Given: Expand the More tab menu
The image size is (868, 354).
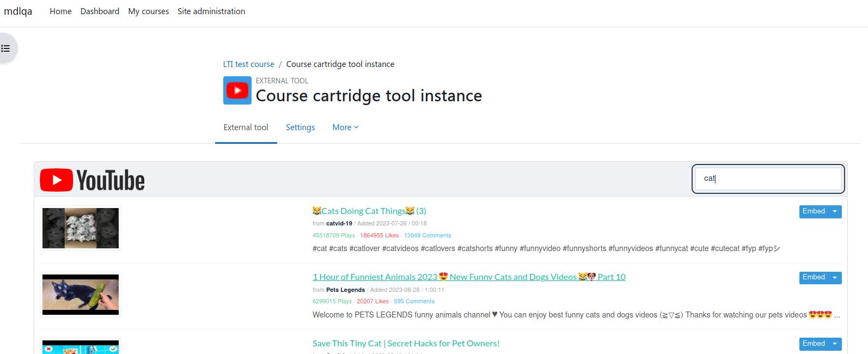Looking at the screenshot, I should [x=345, y=127].
